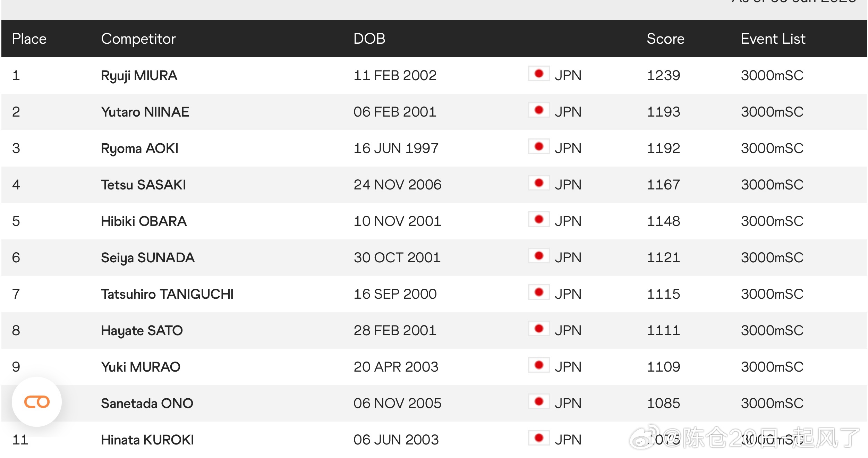
Task: Select the Sanetada ONO name link
Action: coord(147,403)
